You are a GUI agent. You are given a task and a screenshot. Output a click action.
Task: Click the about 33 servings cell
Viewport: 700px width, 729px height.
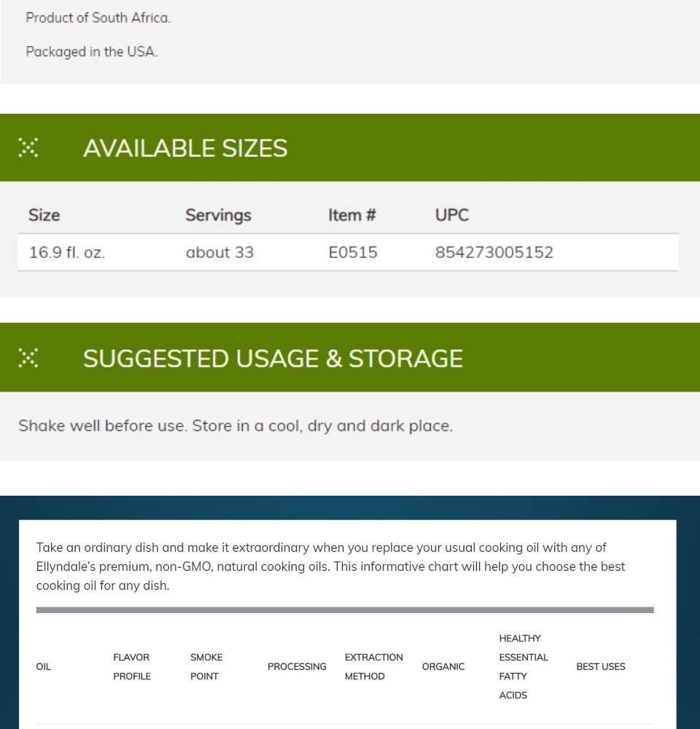[219, 252]
